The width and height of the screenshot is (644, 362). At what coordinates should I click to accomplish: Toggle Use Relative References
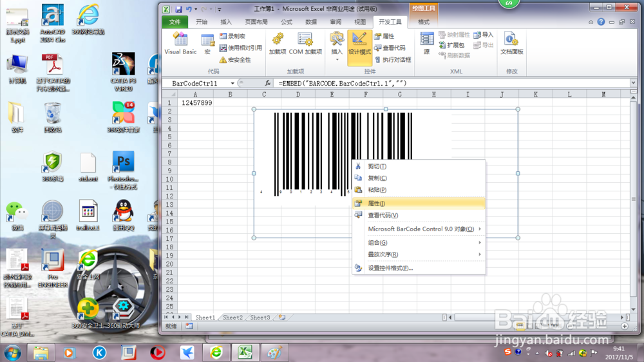(241, 48)
